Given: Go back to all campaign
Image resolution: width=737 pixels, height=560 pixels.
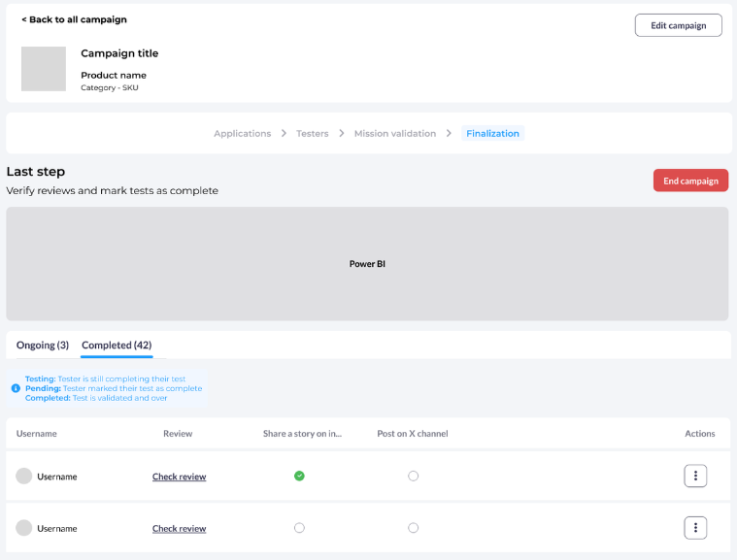Looking at the screenshot, I should 74,19.
